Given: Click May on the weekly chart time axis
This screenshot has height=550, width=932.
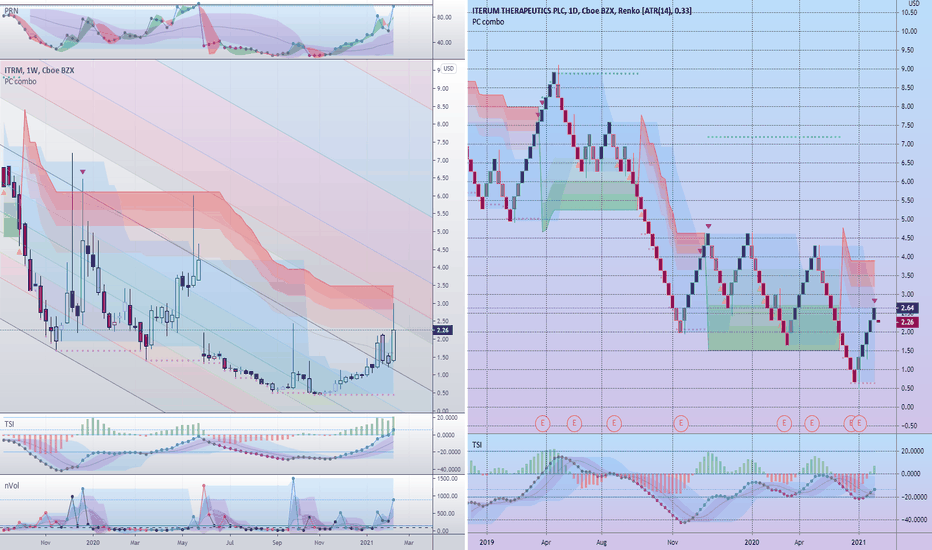Looking at the screenshot, I should (x=182, y=542).
